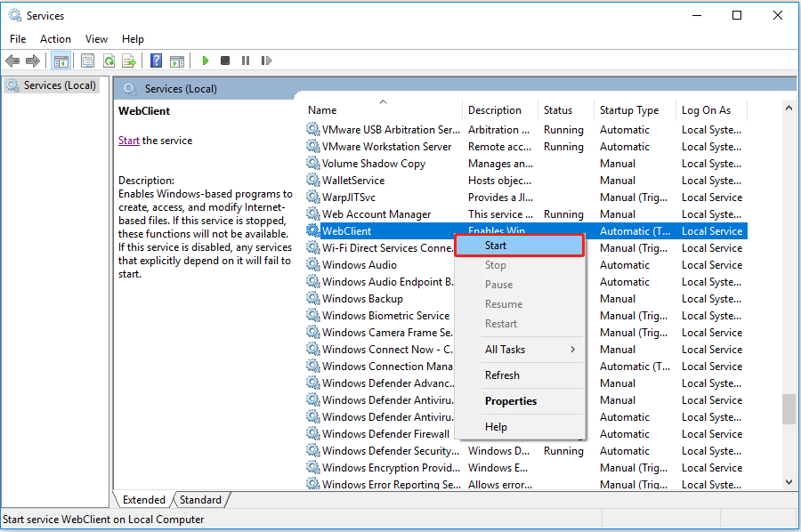Select the Windows Biometric Service row
This screenshot has height=532, width=801.
point(380,315)
